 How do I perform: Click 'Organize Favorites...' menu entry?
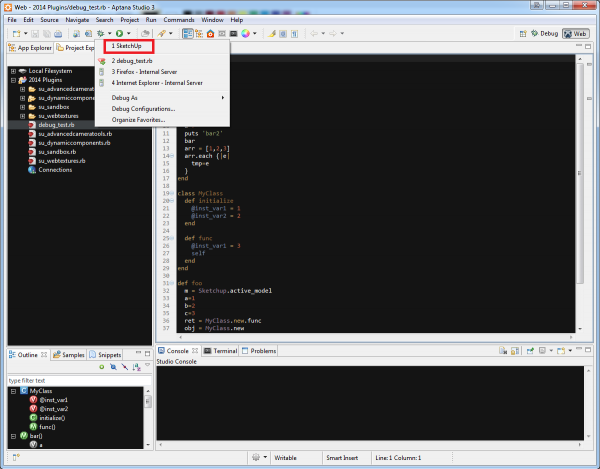(140, 119)
